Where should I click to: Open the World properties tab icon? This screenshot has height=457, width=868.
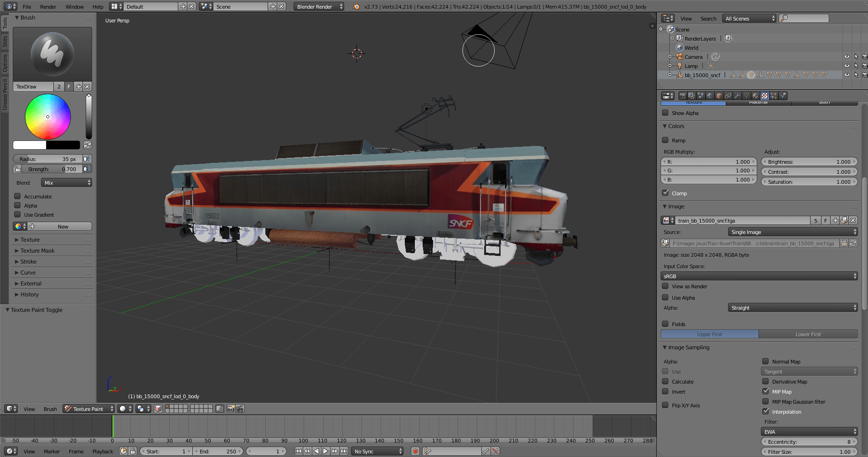pyautogui.click(x=710, y=96)
